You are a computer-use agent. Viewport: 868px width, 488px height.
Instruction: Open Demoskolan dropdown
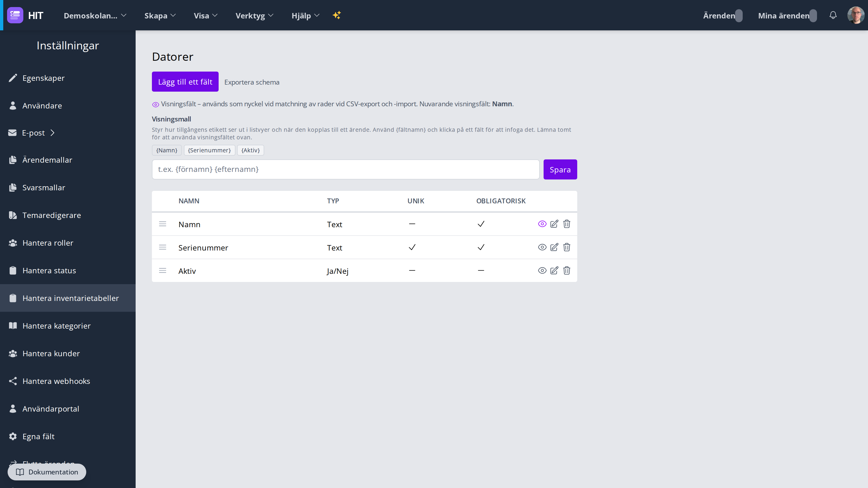95,15
